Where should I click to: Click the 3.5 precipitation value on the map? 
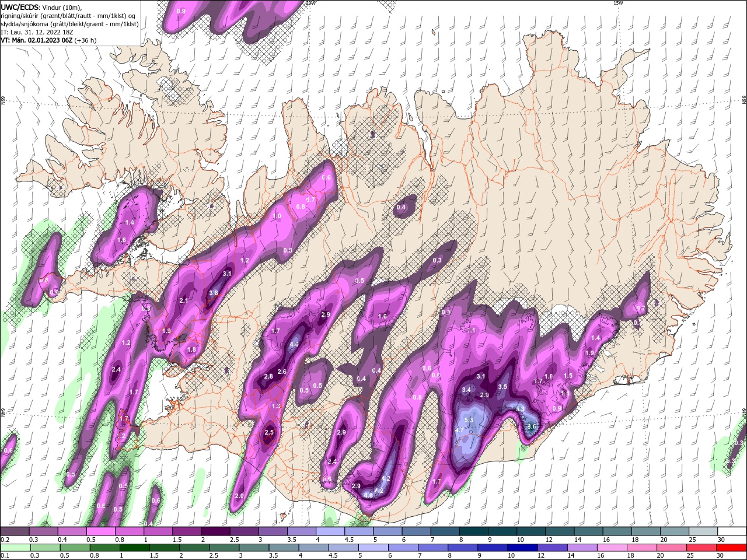[x=502, y=387]
